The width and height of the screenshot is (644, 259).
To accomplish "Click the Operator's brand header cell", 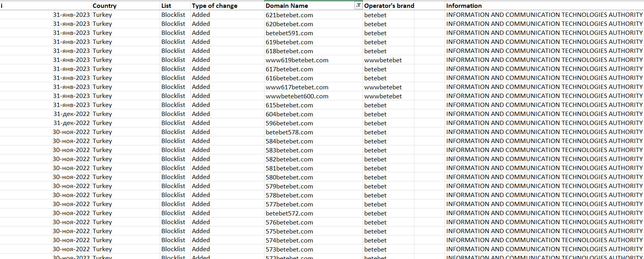I will coord(389,6).
